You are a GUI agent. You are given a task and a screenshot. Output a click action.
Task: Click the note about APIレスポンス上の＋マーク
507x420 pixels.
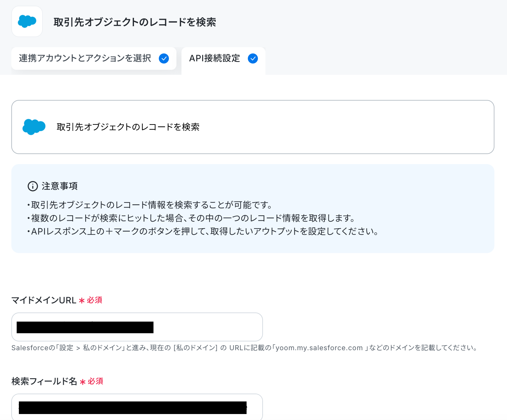203,231
